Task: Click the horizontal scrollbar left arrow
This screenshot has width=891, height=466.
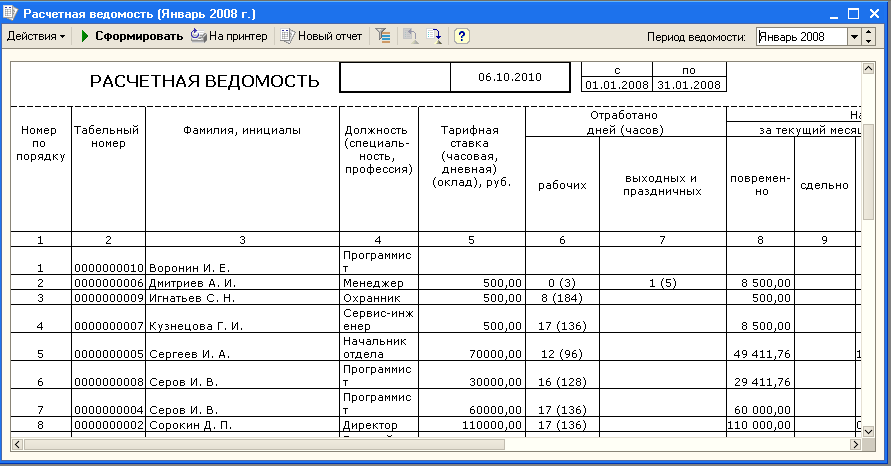Action: [17, 444]
